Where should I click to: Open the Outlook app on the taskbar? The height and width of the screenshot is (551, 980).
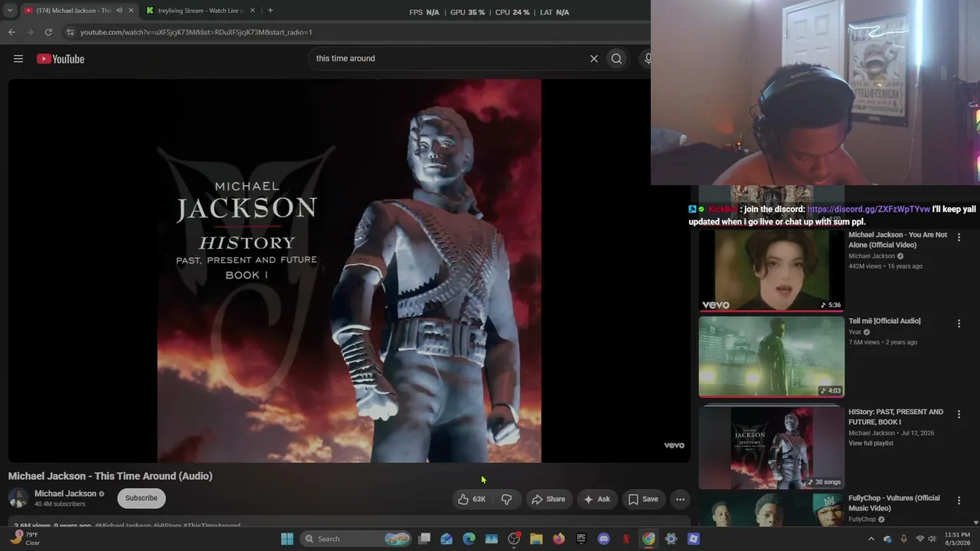point(446,539)
